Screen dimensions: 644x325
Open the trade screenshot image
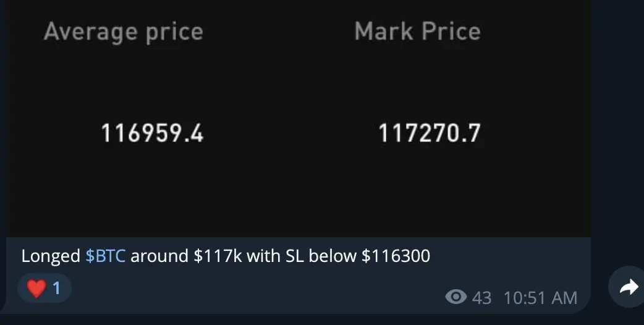tap(299, 118)
